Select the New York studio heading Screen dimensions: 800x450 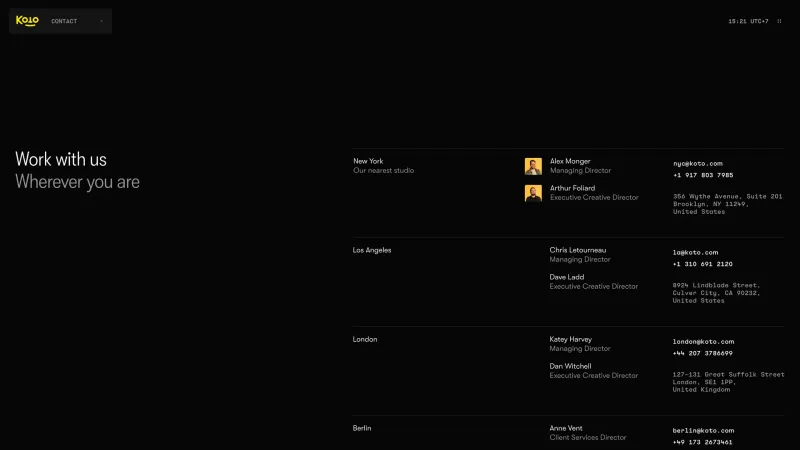368,161
